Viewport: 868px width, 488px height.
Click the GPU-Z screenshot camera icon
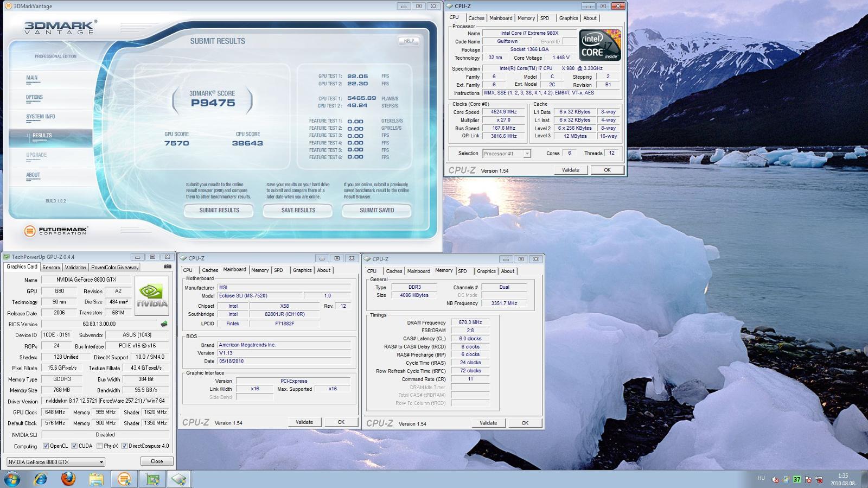[168, 267]
